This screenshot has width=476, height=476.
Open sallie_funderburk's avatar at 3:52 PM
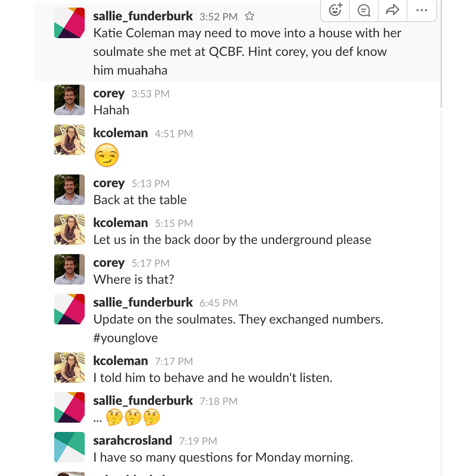point(69,23)
